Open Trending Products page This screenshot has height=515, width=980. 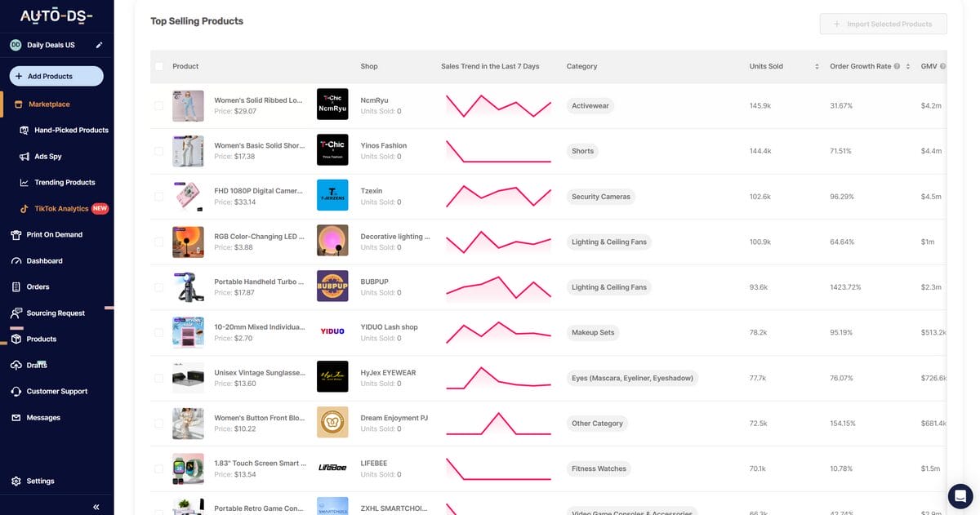[x=65, y=183]
